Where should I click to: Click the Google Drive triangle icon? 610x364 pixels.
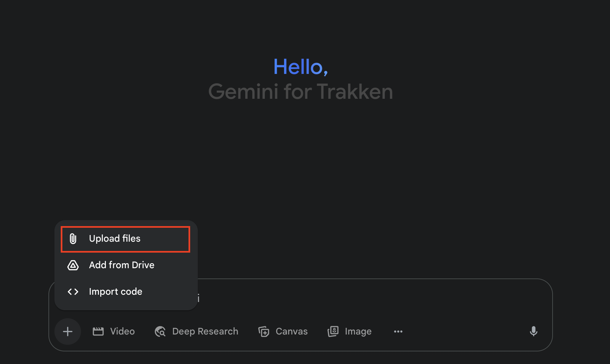72,265
